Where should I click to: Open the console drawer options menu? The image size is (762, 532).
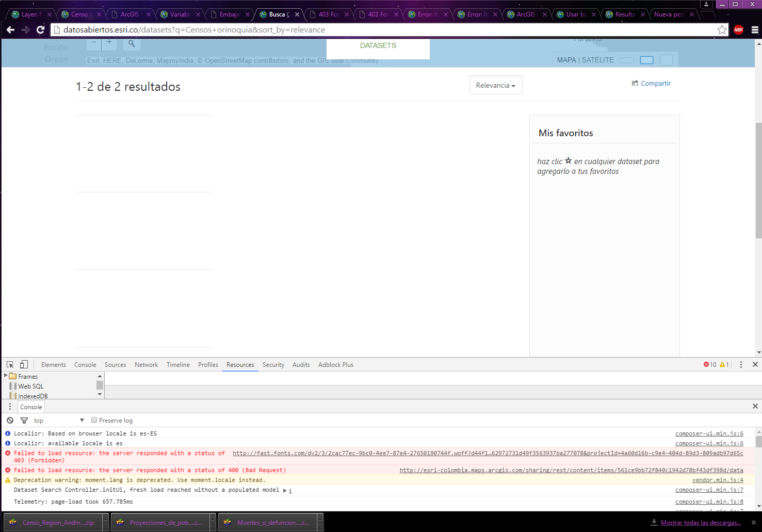point(10,407)
